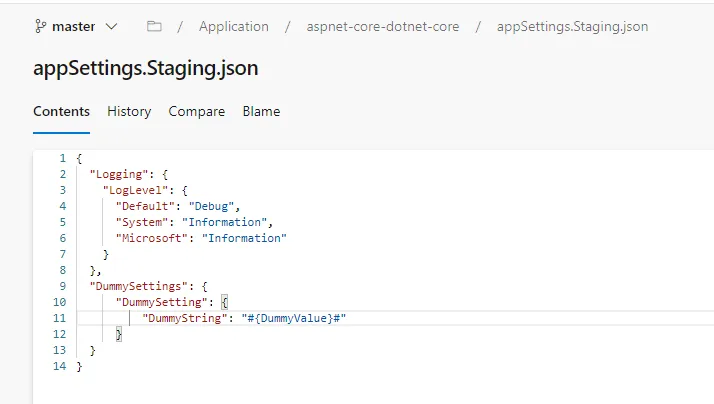
Task: Switch to the Contents tab
Action: [x=61, y=111]
